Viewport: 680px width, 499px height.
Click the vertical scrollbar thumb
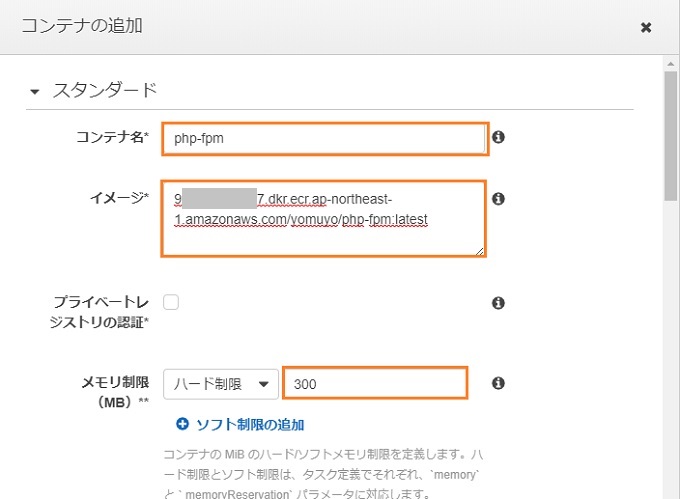click(x=671, y=136)
